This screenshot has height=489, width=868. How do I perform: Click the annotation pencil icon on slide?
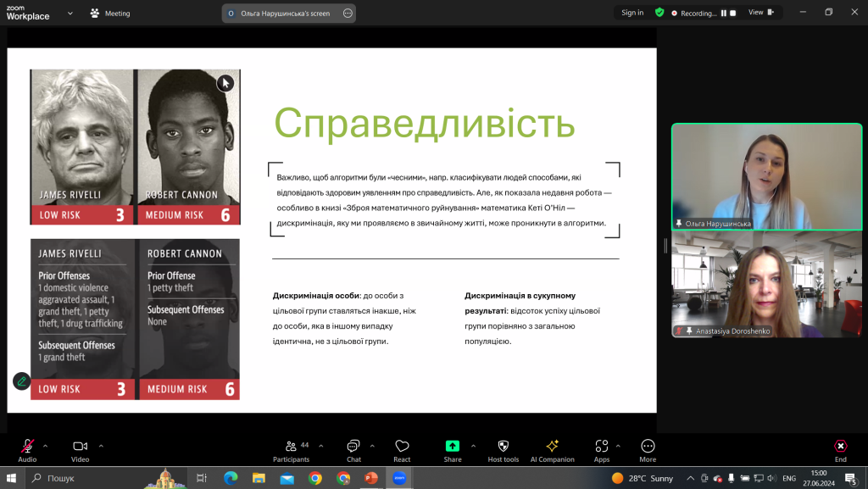pos(21,381)
